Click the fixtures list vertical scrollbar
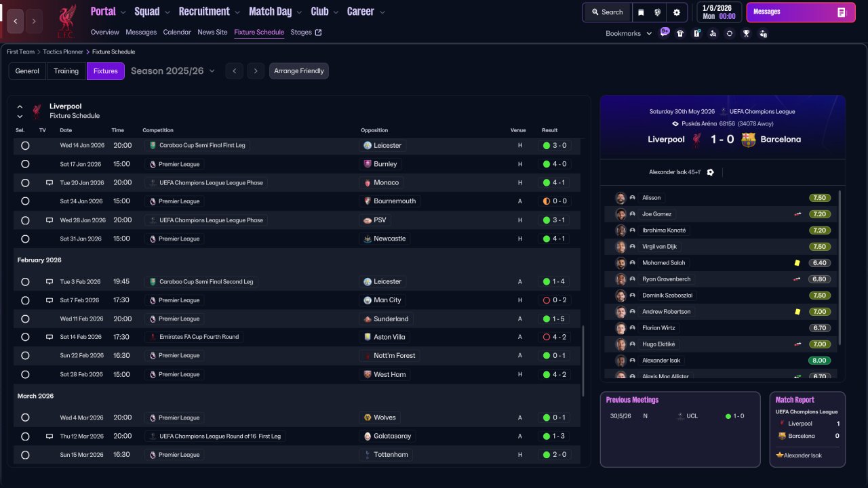This screenshot has height=488, width=868. point(583,361)
